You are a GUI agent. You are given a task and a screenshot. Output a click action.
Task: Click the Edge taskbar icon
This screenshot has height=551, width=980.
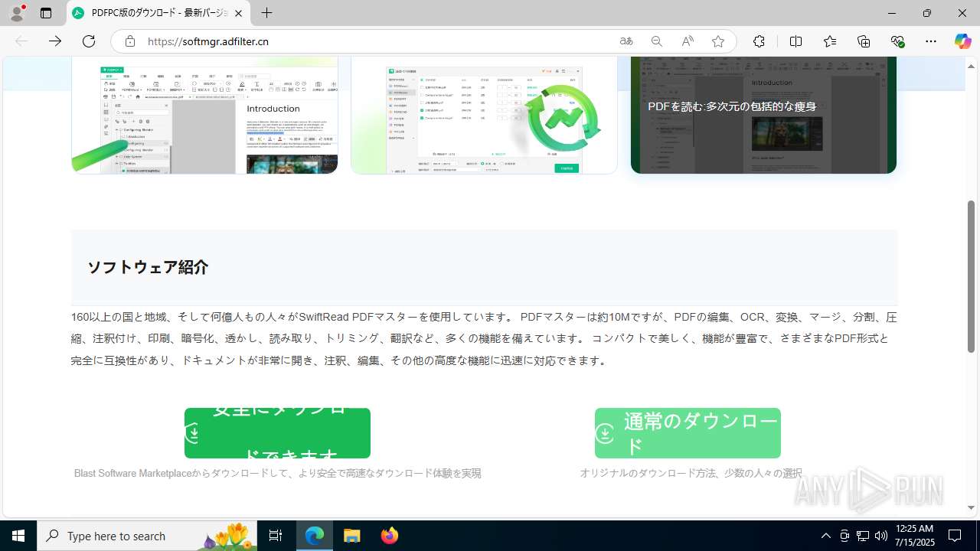coord(315,536)
